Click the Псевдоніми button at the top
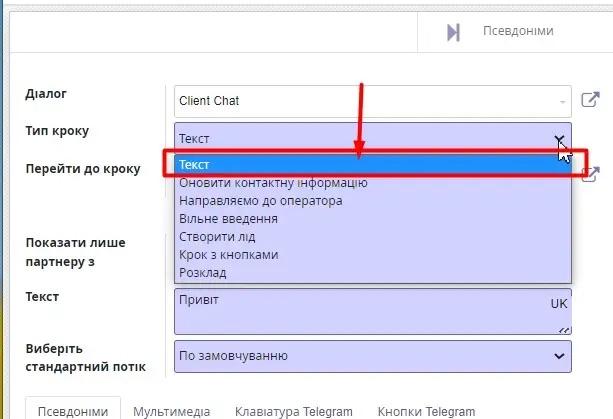Image resolution: width=613 pixels, height=419 pixels. pyautogui.click(x=518, y=31)
